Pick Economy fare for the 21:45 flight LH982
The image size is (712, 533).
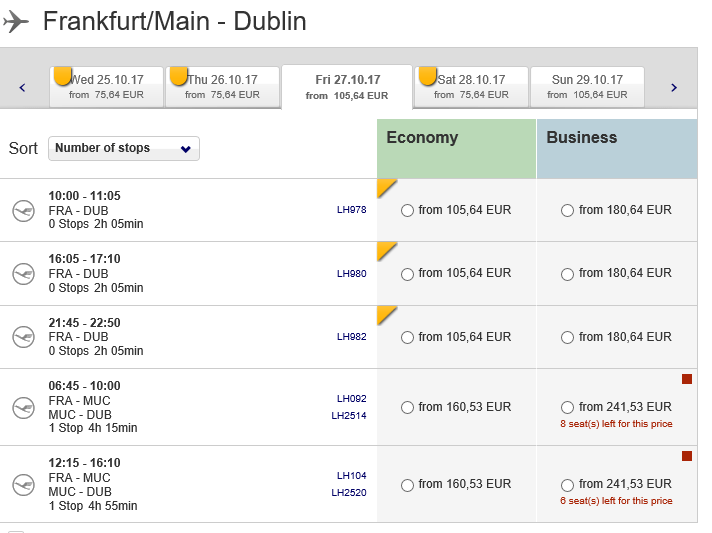[407, 337]
